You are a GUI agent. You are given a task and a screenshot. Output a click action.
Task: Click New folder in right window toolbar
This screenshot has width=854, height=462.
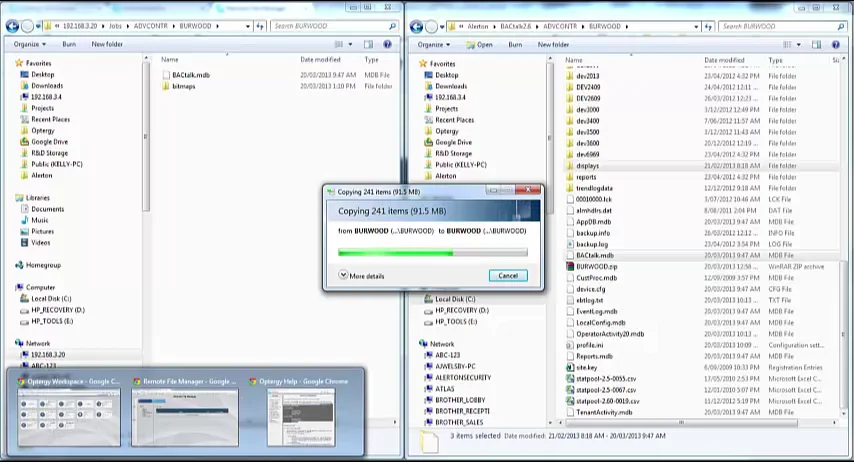pyautogui.click(x=553, y=45)
